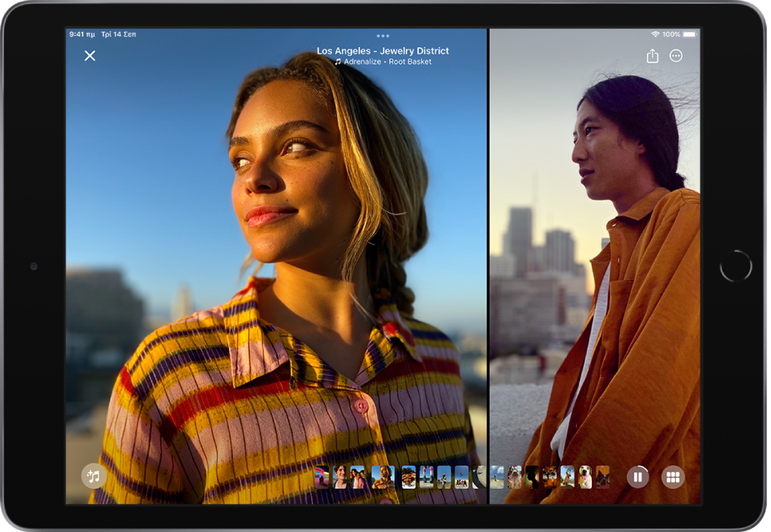The height and width of the screenshot is (532, 771).
Task: Select the rightmost thumbnail in the filmstrip
Action: click(x=602, y=478)
